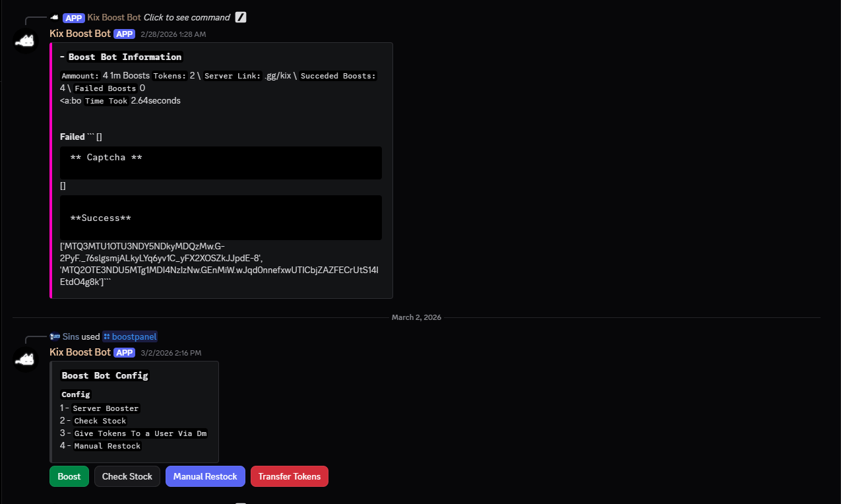Click Kix Boost Bot name on the 3/2/2026 message
Image resolution: width=841 pixels, height=504 pixels.
(80, 353)
